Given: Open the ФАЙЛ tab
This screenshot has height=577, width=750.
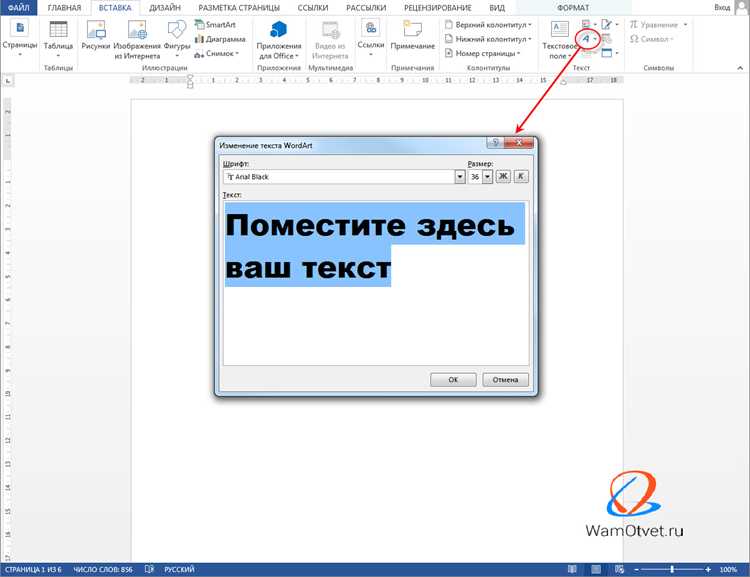Looking at the screenshot, I should pos(19,8).
